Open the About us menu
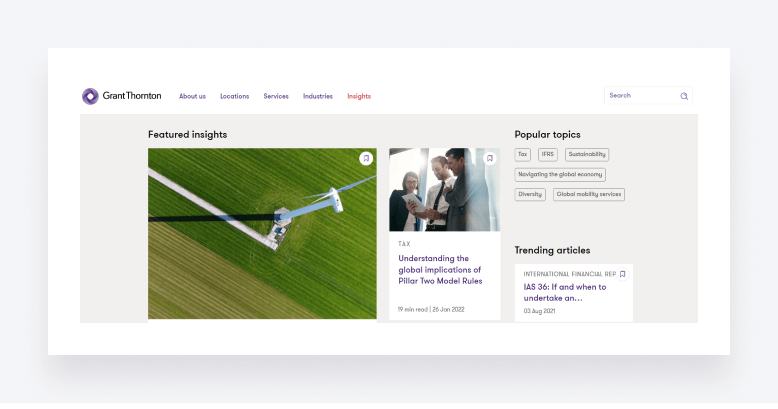The image size is (778, 409). 192,96
